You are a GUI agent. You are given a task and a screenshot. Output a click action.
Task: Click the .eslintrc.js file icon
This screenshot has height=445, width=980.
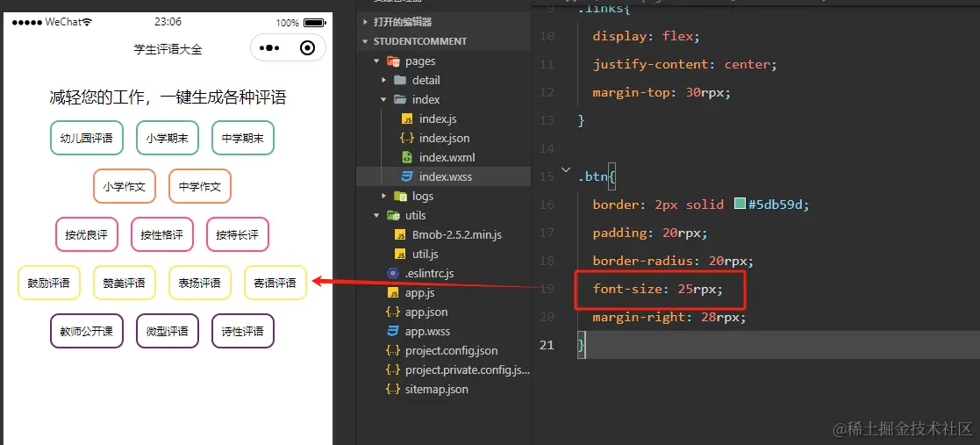click(393, 273)
